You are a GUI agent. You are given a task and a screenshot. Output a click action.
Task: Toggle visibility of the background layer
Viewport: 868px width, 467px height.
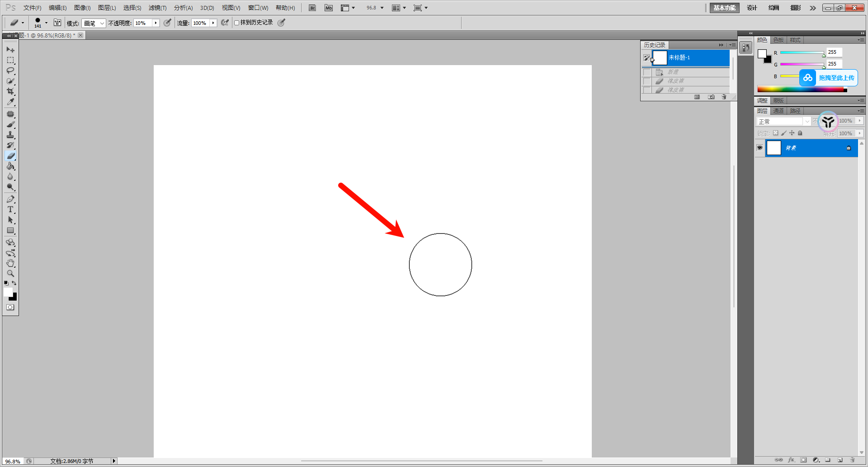759,148
